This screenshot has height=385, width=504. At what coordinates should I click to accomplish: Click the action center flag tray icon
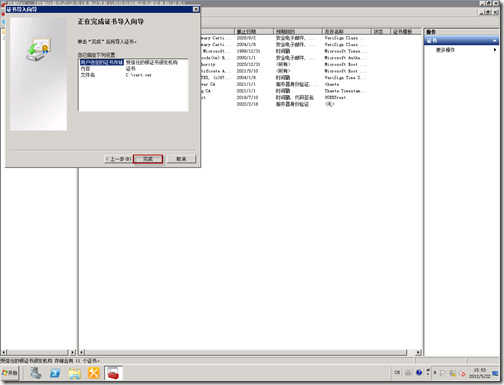point(443,373)
